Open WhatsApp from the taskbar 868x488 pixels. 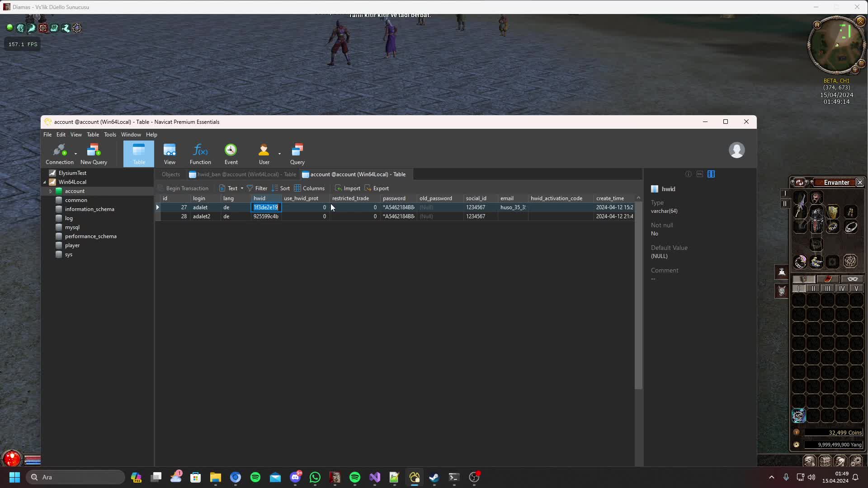tap(315, 477)
